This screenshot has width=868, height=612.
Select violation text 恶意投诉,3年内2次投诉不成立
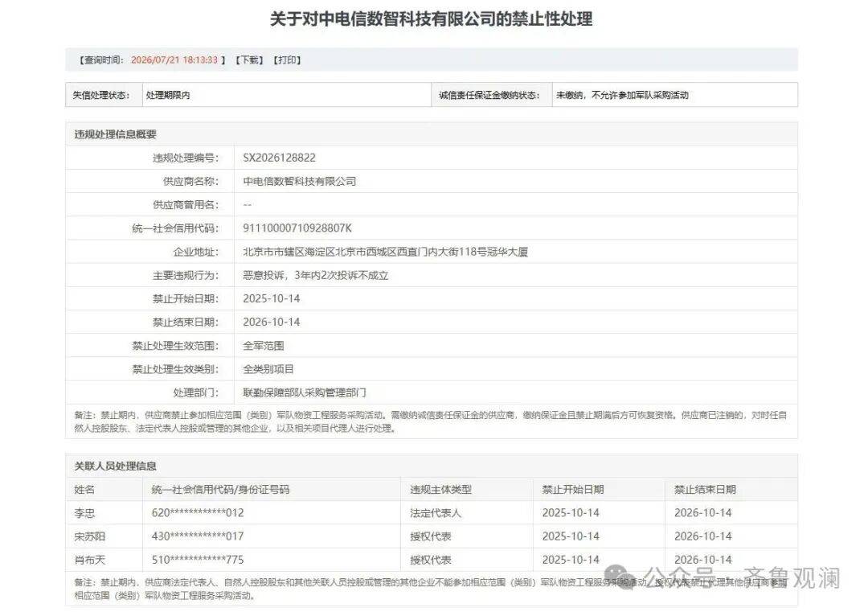tap(316, 275)
